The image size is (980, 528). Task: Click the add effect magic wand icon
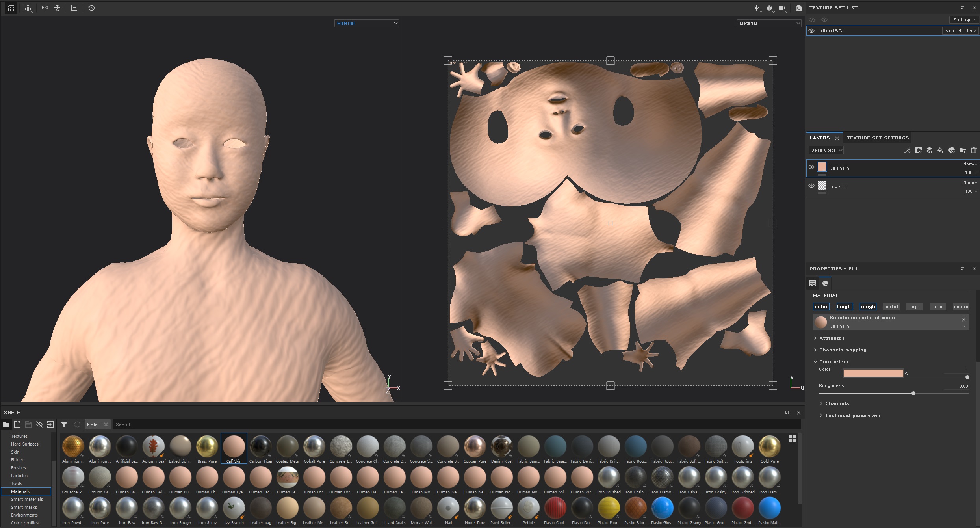[x=907, y=150]
